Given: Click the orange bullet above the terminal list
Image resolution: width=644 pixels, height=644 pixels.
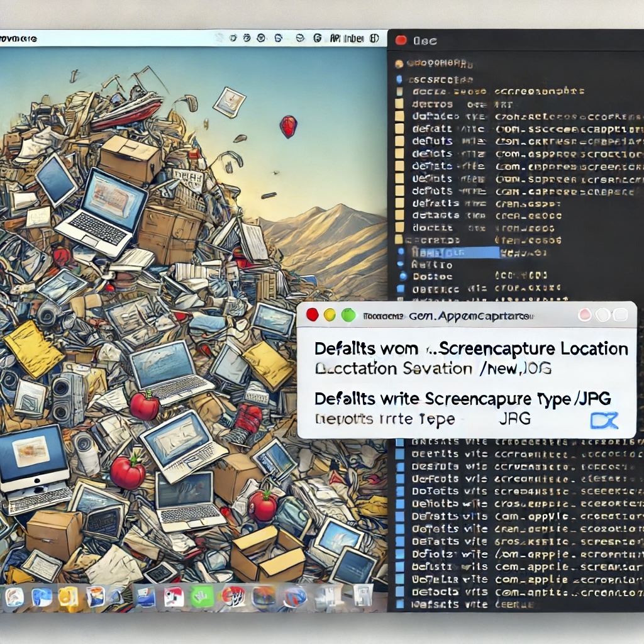Looking at the screenshot, I should (399, 64).
